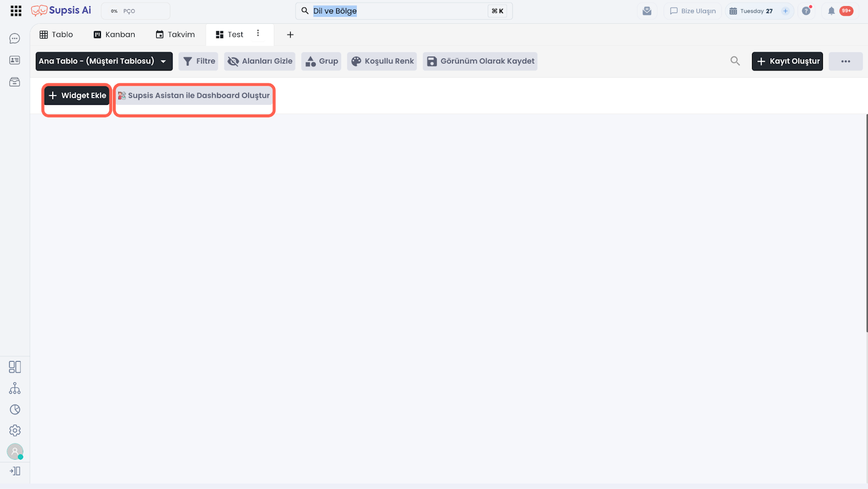Open the contacts card sidebar icon
The width and height of the screenshot is (868, 489).
[15, 60]
